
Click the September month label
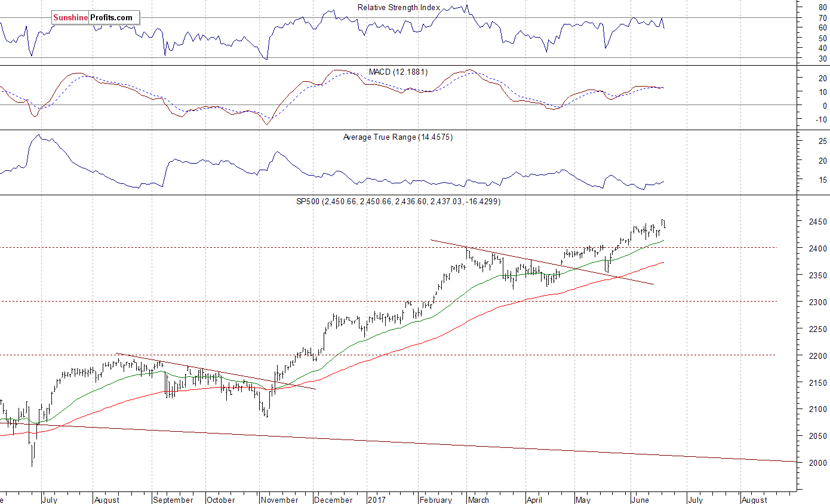(173, 500)
